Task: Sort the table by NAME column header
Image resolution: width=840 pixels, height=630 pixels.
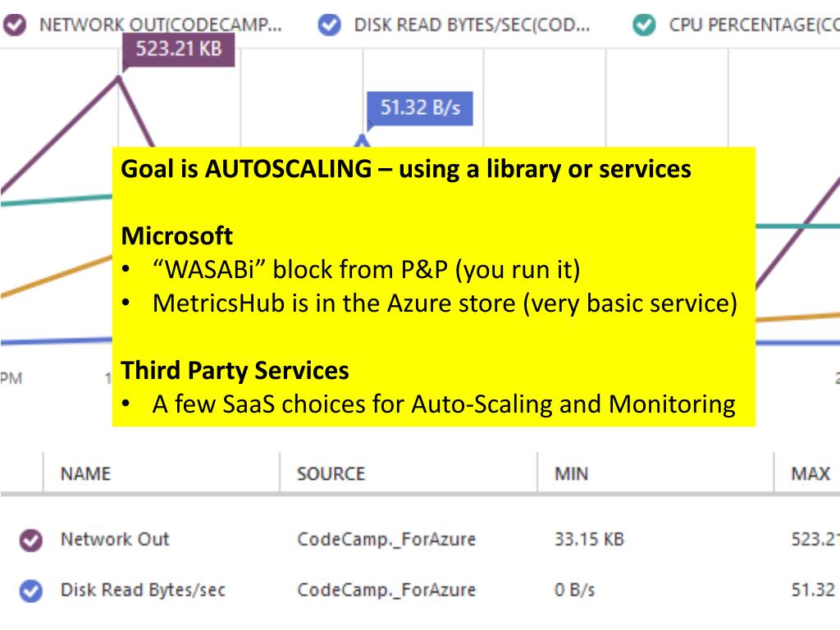Action: 85,473
